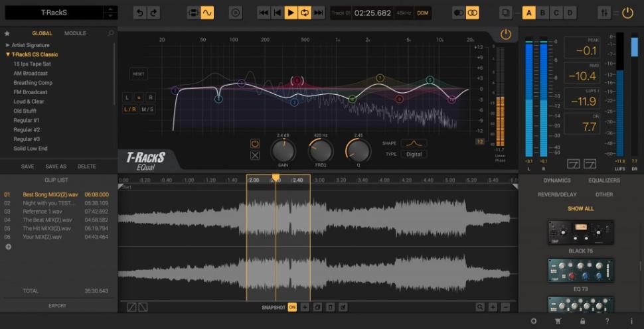Go to the previous track
Viewport: 644px width, 329px height.
tap(278, 13)
